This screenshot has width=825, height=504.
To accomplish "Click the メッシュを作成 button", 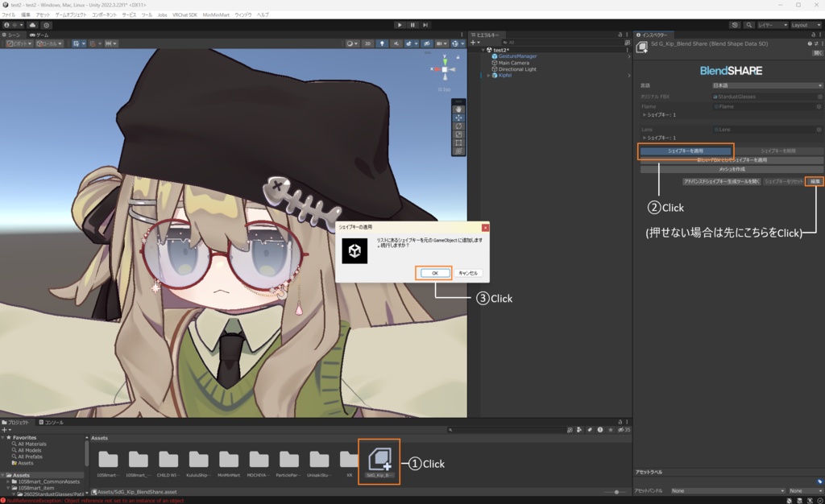I will tap(732, 169).
